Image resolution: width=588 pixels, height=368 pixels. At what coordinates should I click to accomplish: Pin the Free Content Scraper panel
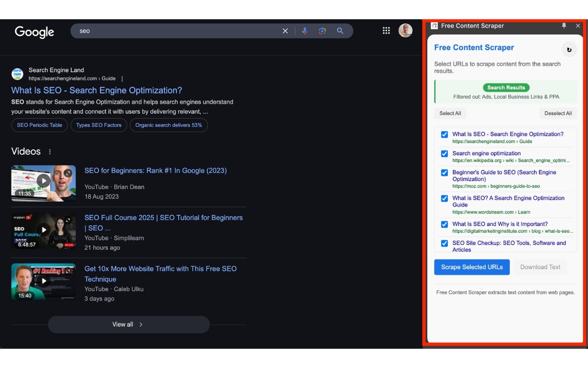[564, 26]
